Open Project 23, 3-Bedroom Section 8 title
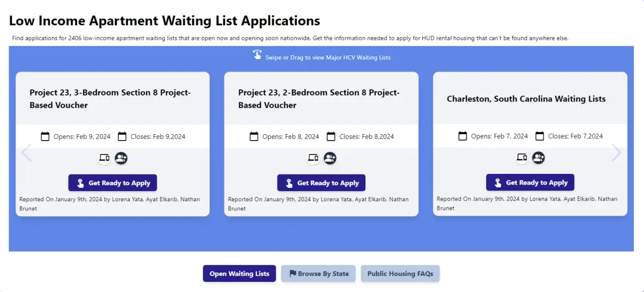This screenshot has width=644, height=292. (110, 99)
